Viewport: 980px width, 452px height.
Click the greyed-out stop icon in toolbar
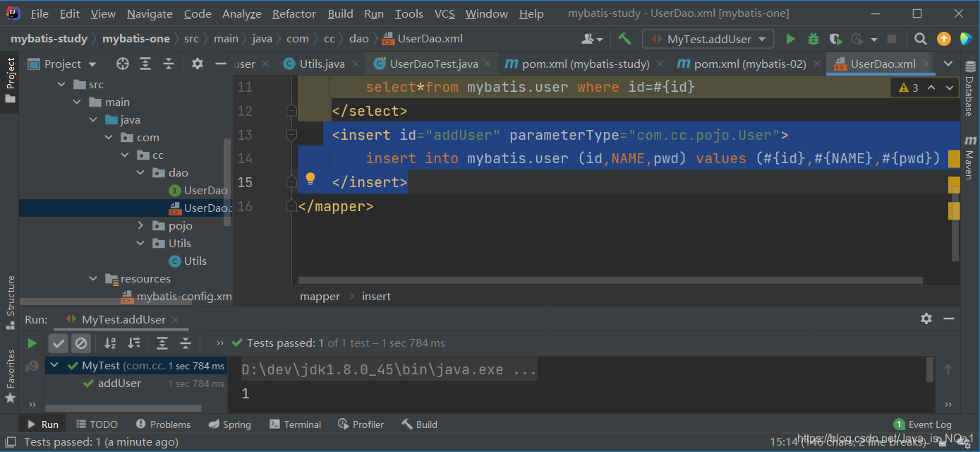(892, 39)
